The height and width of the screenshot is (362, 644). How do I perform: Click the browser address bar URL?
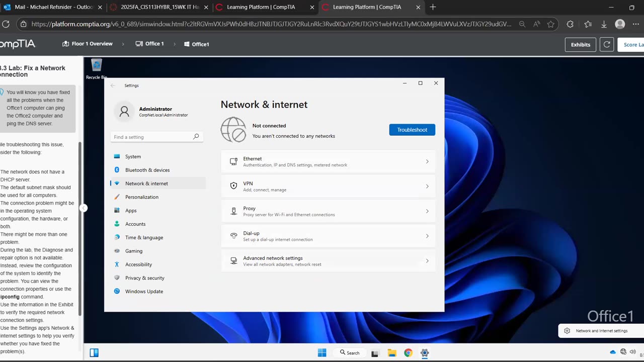tap(272, 24)
